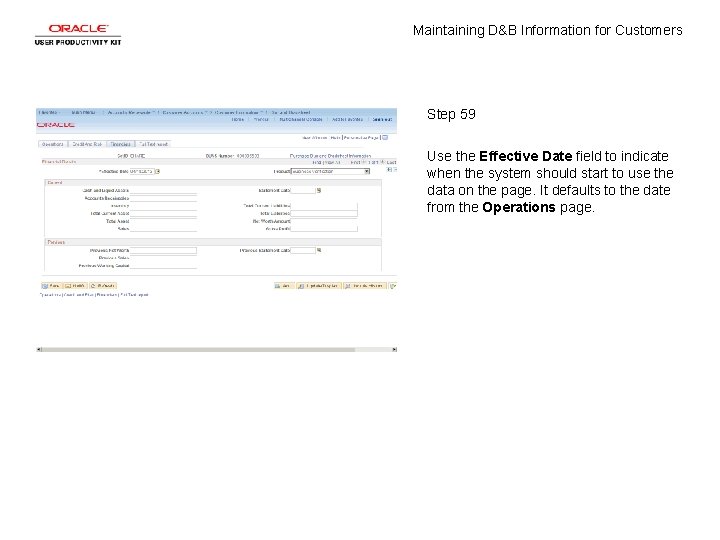Open Customer Information breadcrumb menu
This screenshot has width=720, height=540.
tap(238, 112)
